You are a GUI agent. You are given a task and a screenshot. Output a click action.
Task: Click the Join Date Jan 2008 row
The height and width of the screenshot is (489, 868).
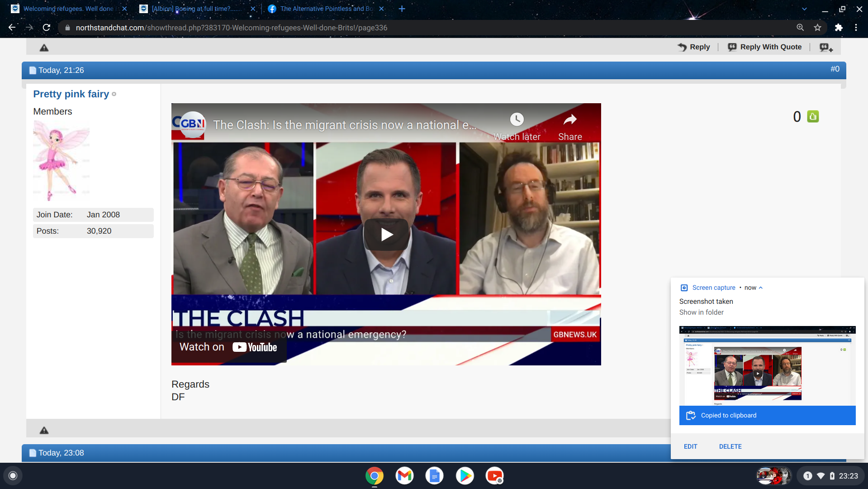click(93, 215)
